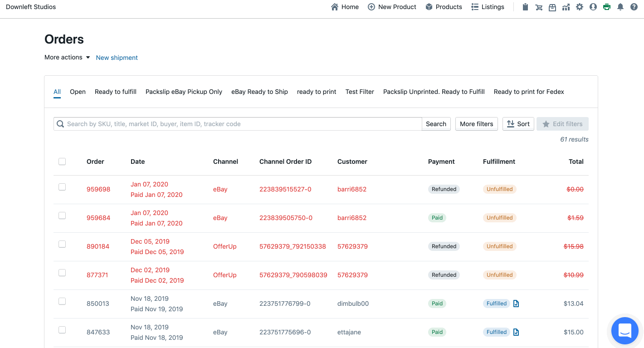644x348 pixels.
Task: Open the chat support bubble
Action: [x=625, y=331]
